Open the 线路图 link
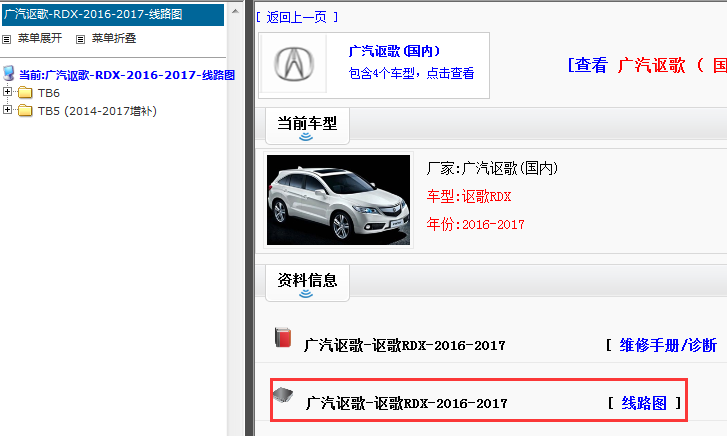The height and width of the screenshot is (436, 727). 644,403
